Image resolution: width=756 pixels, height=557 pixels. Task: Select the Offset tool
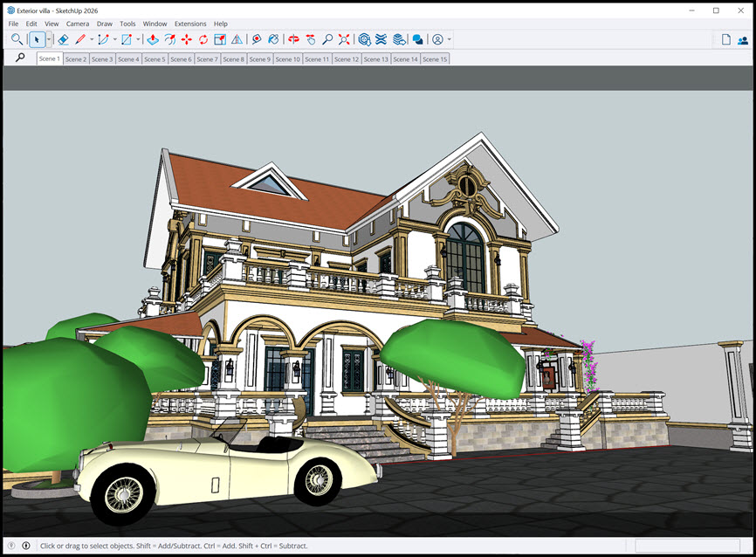(x=169, y=39)
